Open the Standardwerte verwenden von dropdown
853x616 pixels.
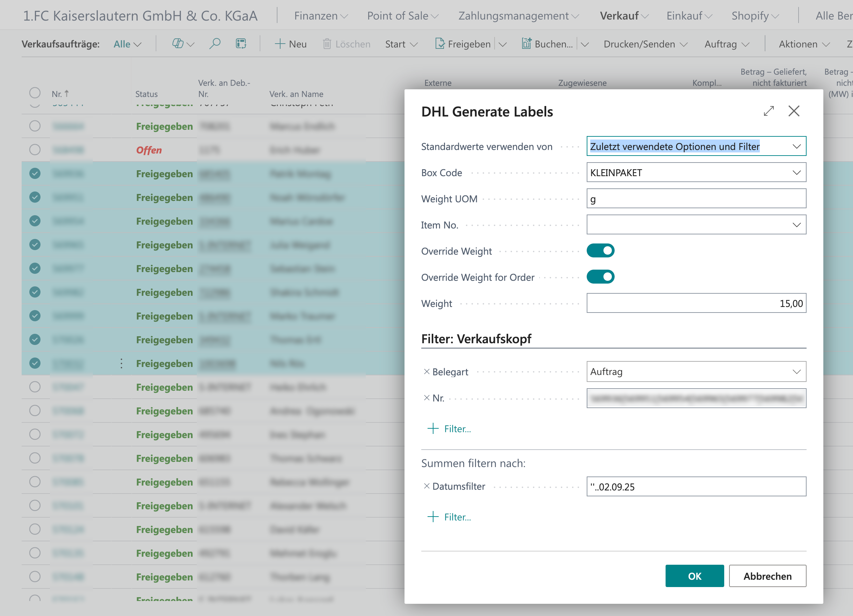click(796, 146)
